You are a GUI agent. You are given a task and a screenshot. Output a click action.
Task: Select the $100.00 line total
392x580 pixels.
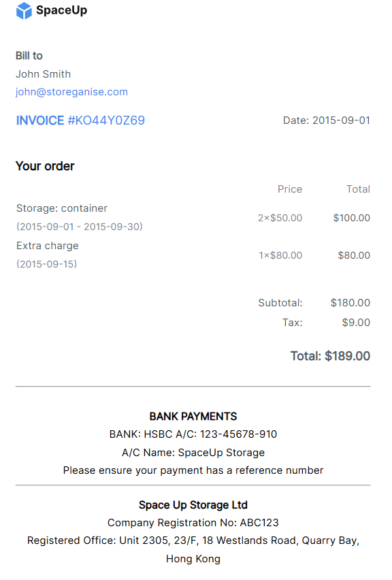(x=352, y=218)
